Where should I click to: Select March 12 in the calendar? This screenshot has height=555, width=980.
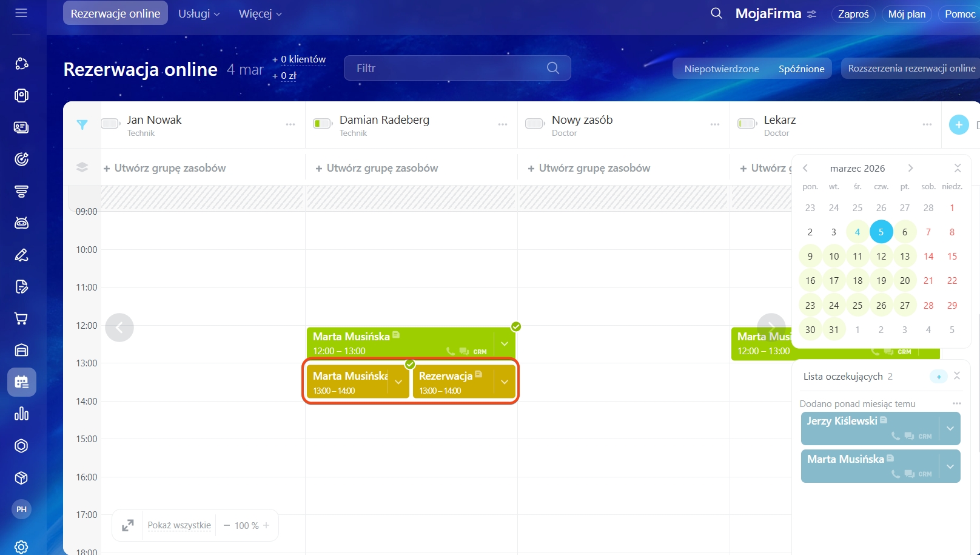(x=881, y=256)
